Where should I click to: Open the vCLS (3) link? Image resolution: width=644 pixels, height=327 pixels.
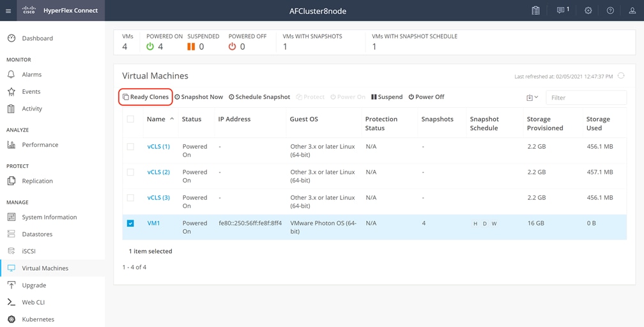[158, 197]
